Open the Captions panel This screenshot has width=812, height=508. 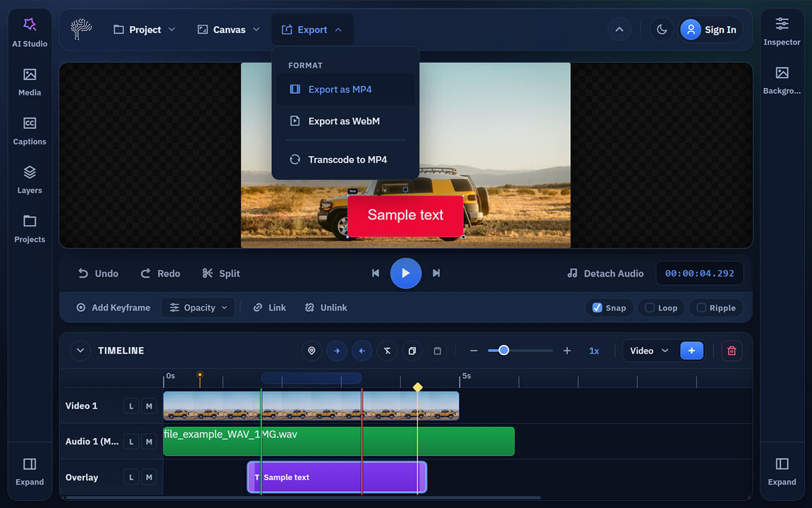tap(29, 131)
